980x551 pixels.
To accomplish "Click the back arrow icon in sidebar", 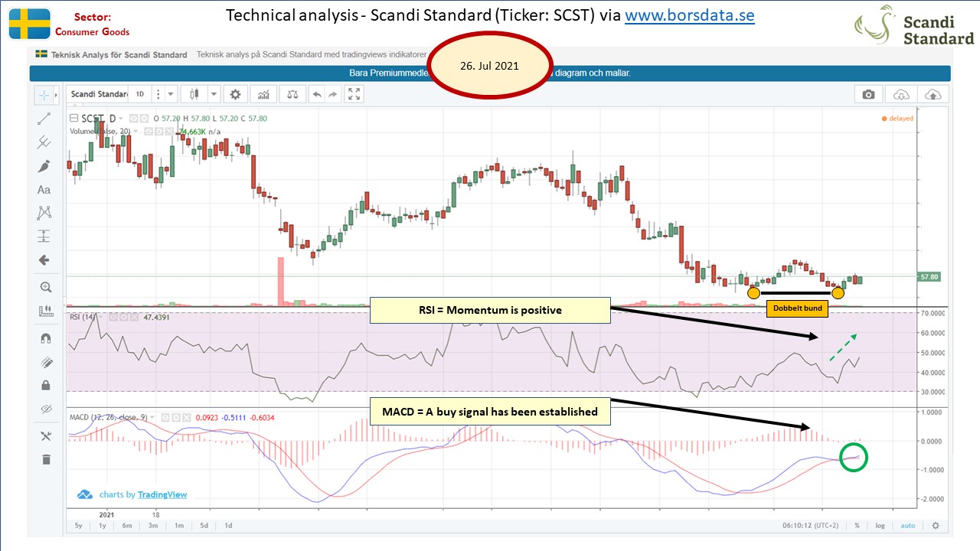I will [44, 260].
